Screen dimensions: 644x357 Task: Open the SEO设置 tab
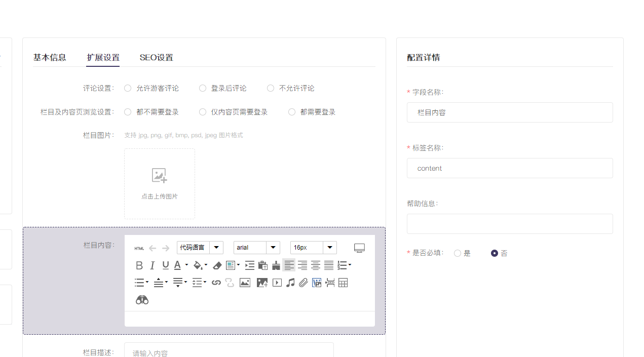click(156, 57)
